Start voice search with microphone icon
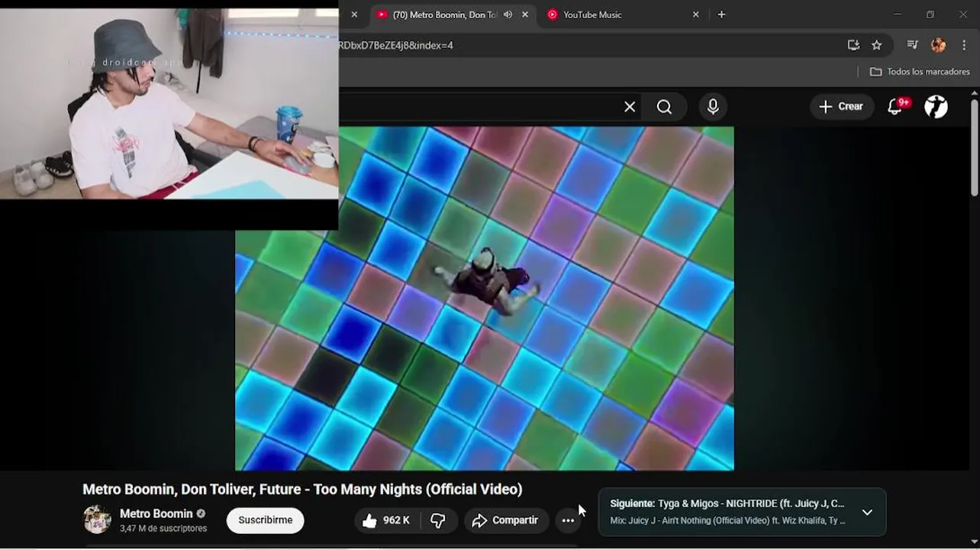980x550 pixels. click(x=713, y=107)
